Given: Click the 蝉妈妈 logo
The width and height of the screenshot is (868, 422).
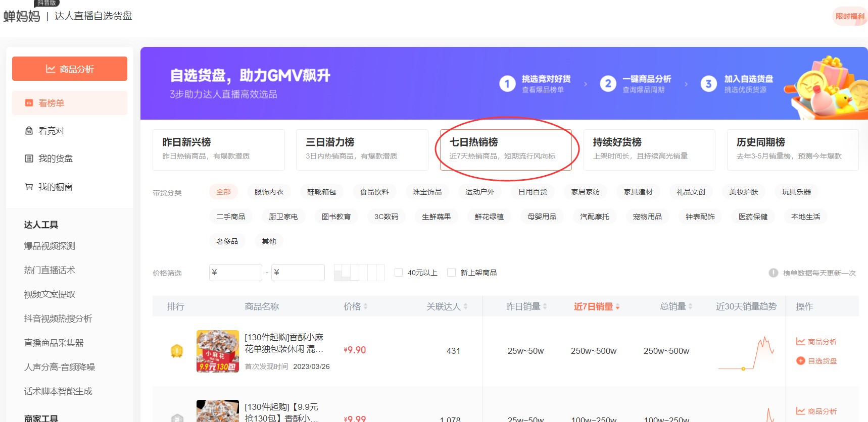Looking at the screenshot, I should point(22,16).
